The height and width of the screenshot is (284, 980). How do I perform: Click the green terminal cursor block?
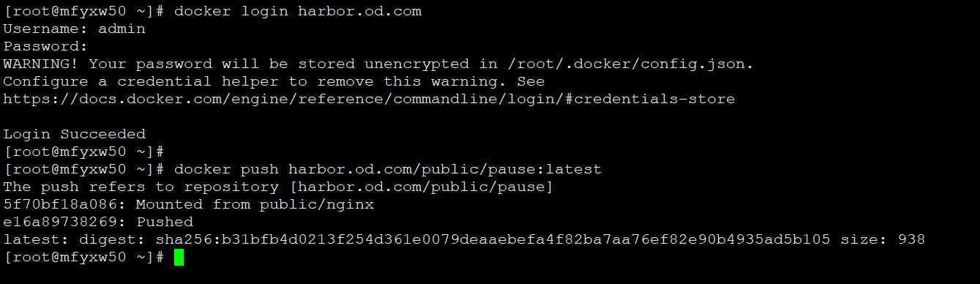(x=179, y=257)
